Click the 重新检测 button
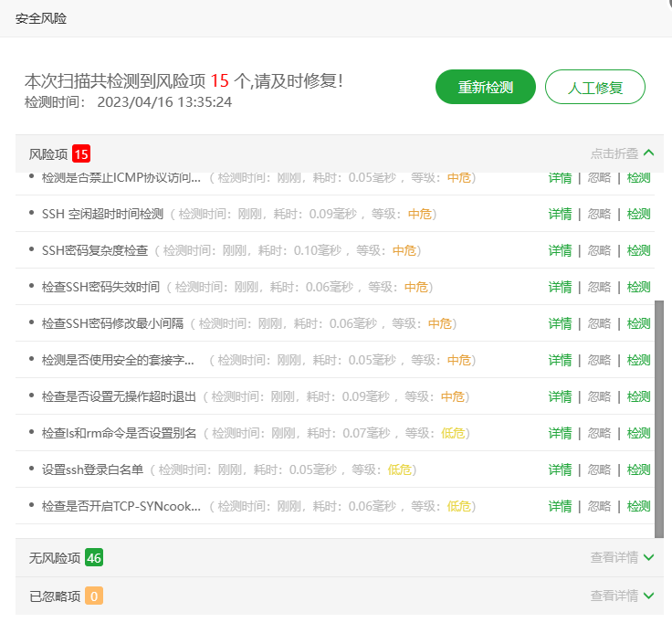Image resolution: width=672 pixels, height=633 pixels. [x=485, y=87]
